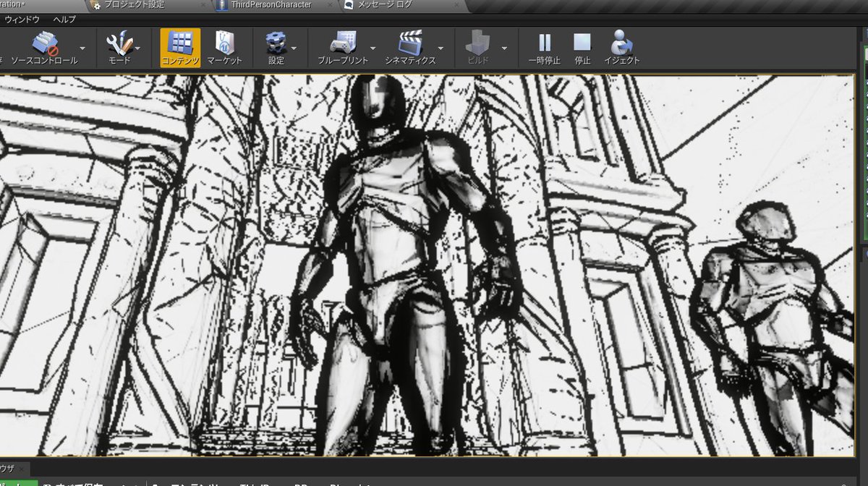Expand the ブループリント dropdown arrow

(x=375, y=48)
